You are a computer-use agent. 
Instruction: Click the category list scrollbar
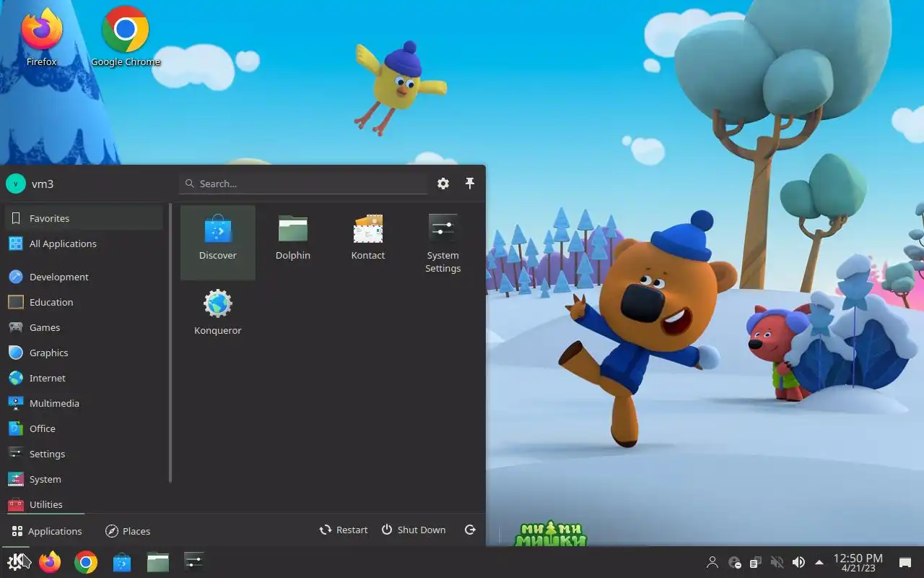tap(170, 343)
